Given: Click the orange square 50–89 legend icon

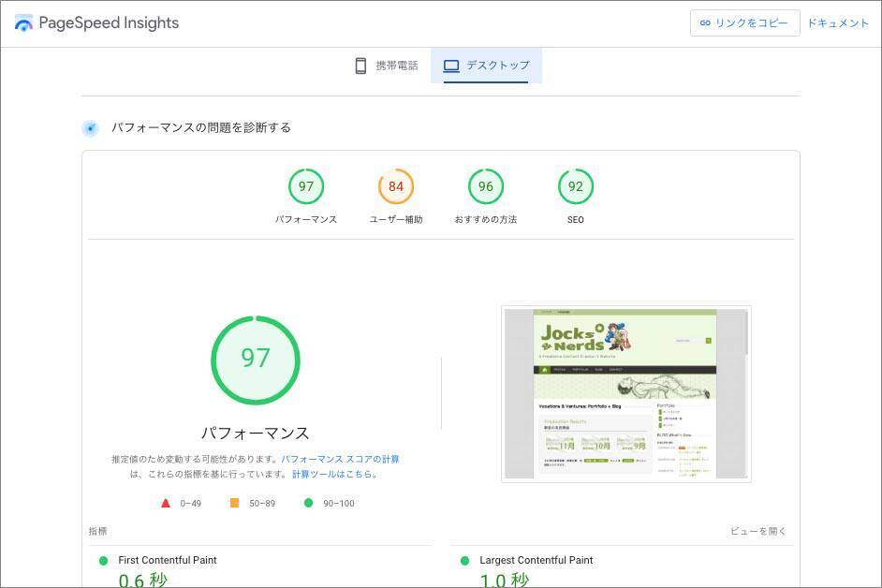Looking at the screenshot, I should (234, 503).
